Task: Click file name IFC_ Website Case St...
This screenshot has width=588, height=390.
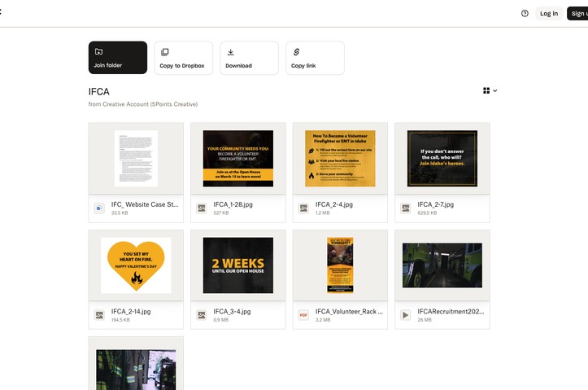Action: pyautogui.click(x=145, y=204)
